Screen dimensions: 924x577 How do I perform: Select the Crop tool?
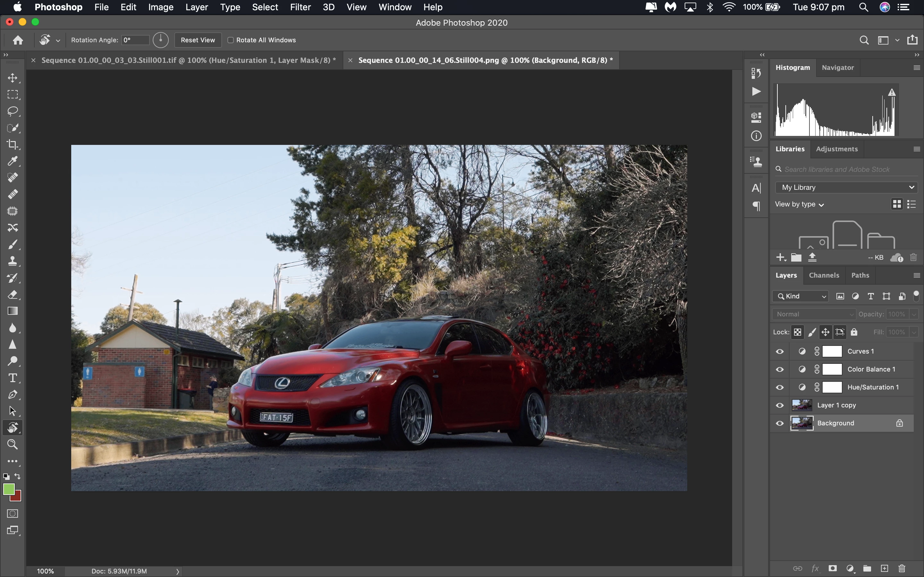(x=13, y=144)
